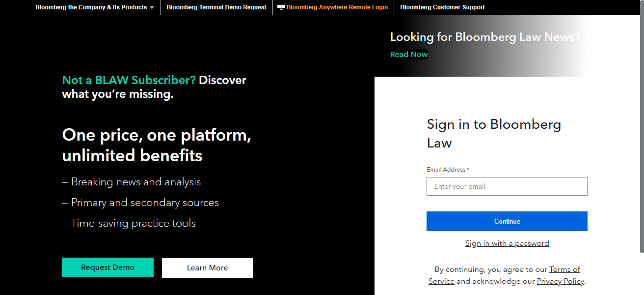This screenshot has height=295, width=644.
Task: Click 'Breaking news and analysis' line
Action: 132,182
